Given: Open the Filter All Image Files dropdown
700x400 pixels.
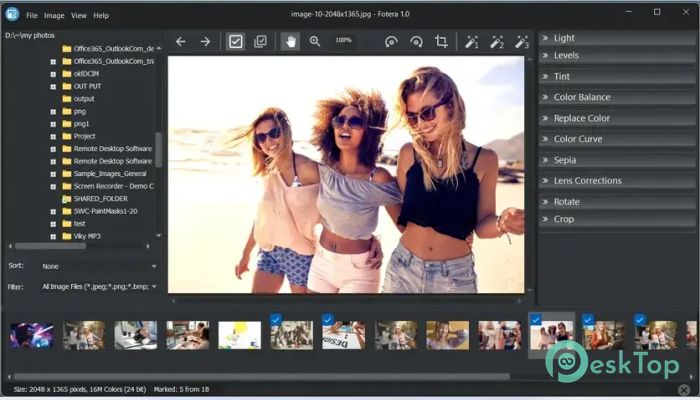Looking at the screenshot, I should [99, 287].
